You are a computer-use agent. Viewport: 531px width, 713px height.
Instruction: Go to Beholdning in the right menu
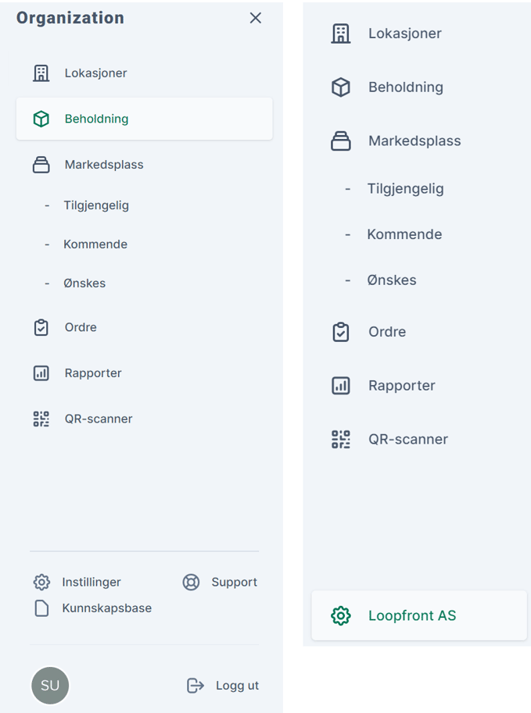[406, 87]
